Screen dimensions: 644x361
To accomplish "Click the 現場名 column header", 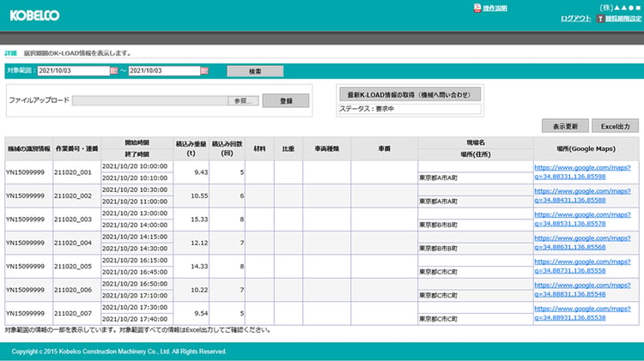I will (x=476, y=142).
